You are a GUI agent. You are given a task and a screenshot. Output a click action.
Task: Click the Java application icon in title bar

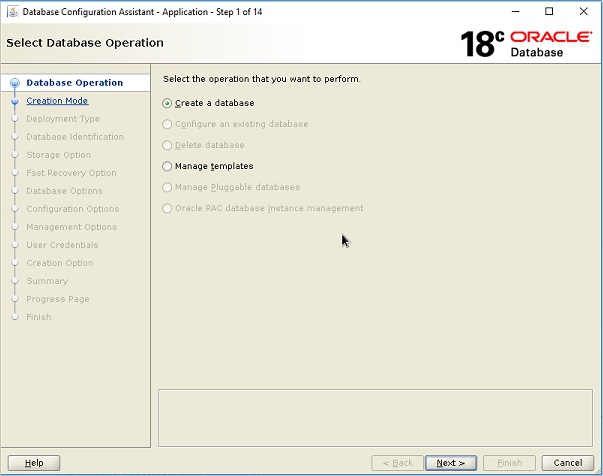tap(13, 12)
